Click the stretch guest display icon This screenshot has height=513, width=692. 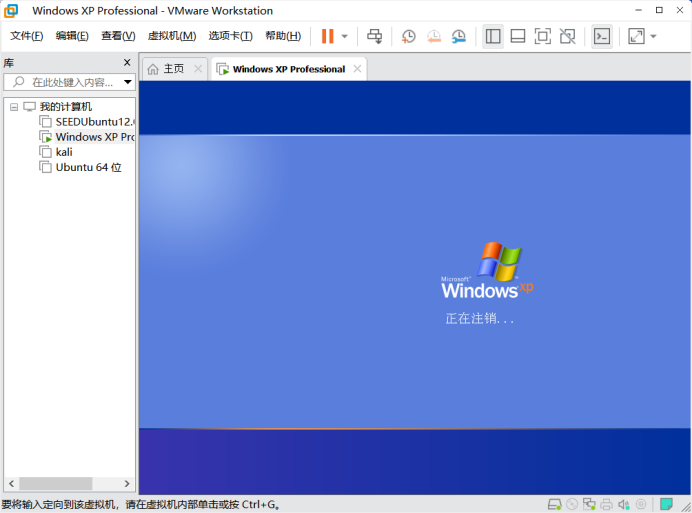tap(636, 36)
